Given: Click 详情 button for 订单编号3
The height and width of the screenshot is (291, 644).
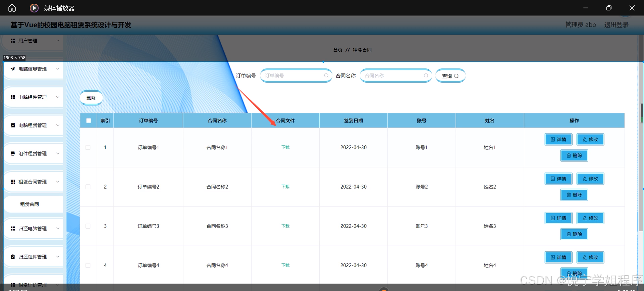Looking at the screenshot, I should 558,218.
